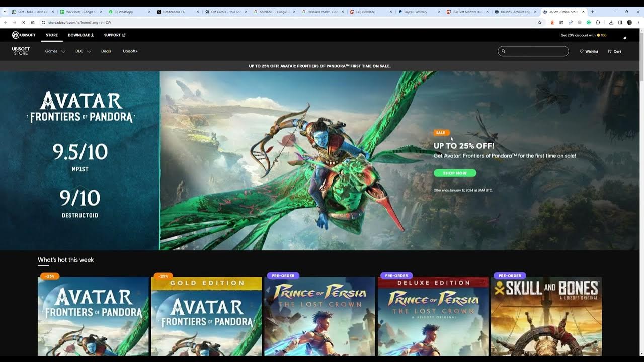This screenshot has height=362, width=644.
Task: Open the Chrome extensions puzzle icon
Action: click(598, 22)
